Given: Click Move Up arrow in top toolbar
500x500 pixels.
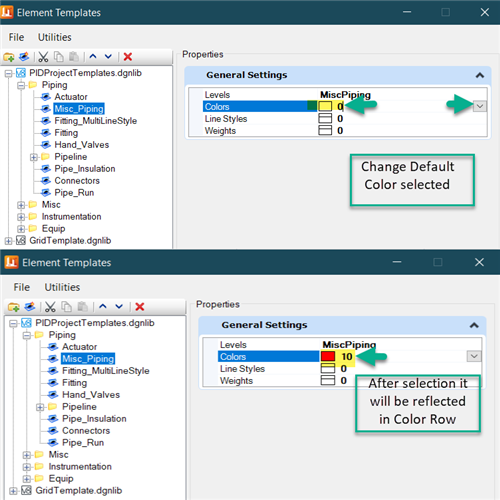Looking at the screenshot, I should coord(93,56).
